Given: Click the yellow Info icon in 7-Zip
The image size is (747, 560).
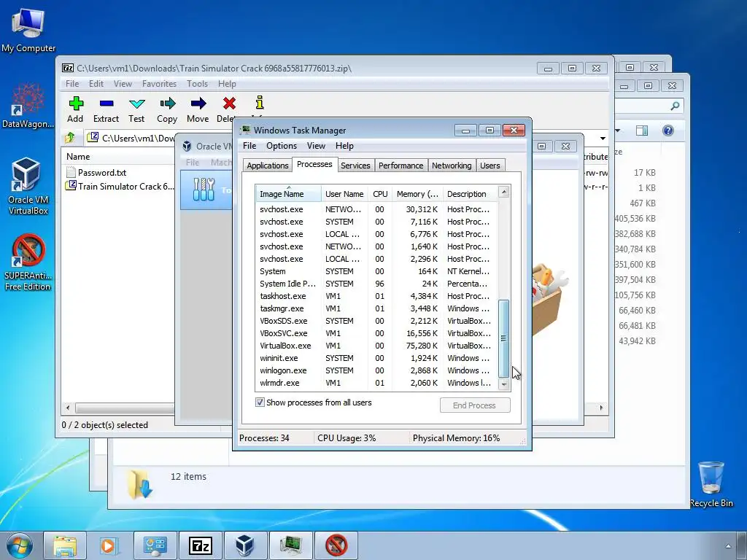Looking at the screenshot, I should tap(259, 104).
